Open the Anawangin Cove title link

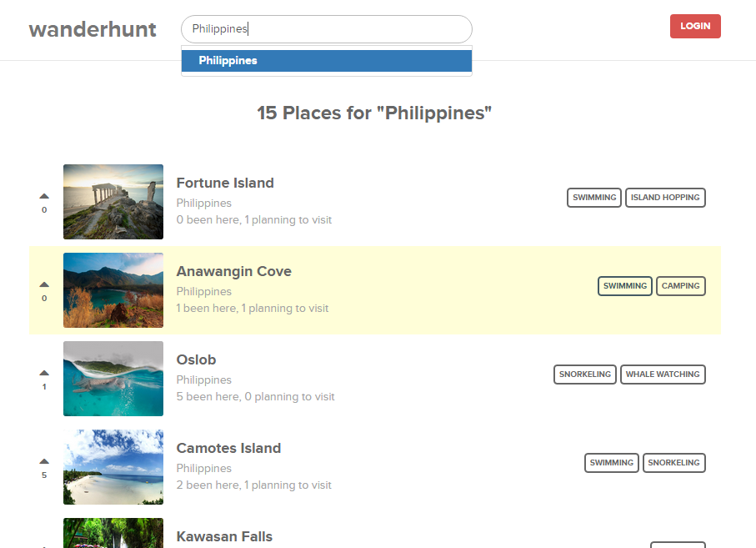pyautogui.click(x=234, y=271)
